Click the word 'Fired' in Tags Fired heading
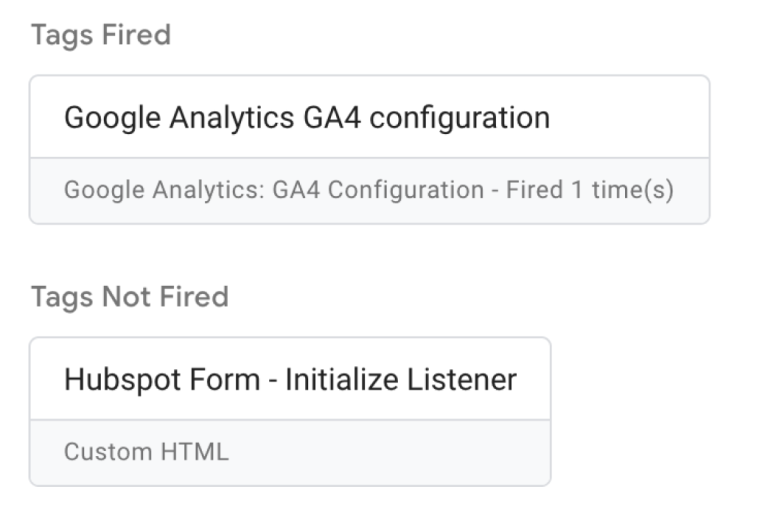 136,36
